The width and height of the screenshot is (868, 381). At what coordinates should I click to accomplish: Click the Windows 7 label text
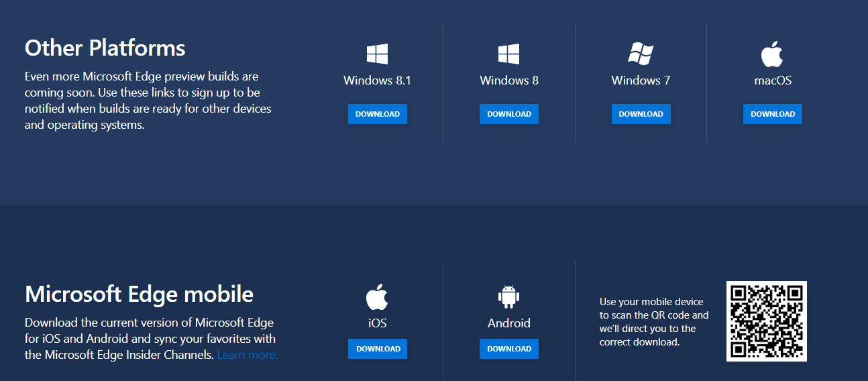point(641,80)
